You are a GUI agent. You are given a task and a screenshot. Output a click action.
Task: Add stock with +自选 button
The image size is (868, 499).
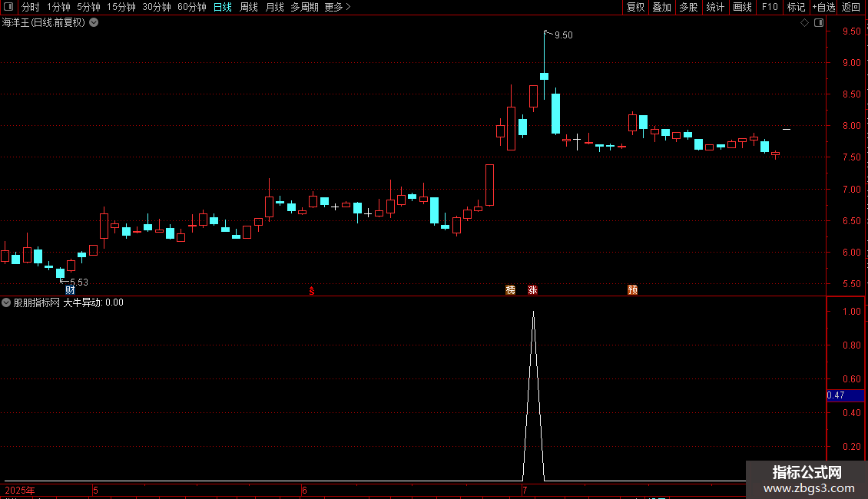click(x=823, y=7)
